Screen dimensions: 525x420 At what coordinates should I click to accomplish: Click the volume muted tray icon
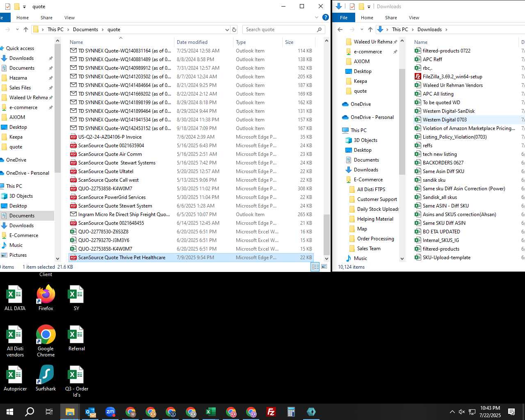click(462, 412)
